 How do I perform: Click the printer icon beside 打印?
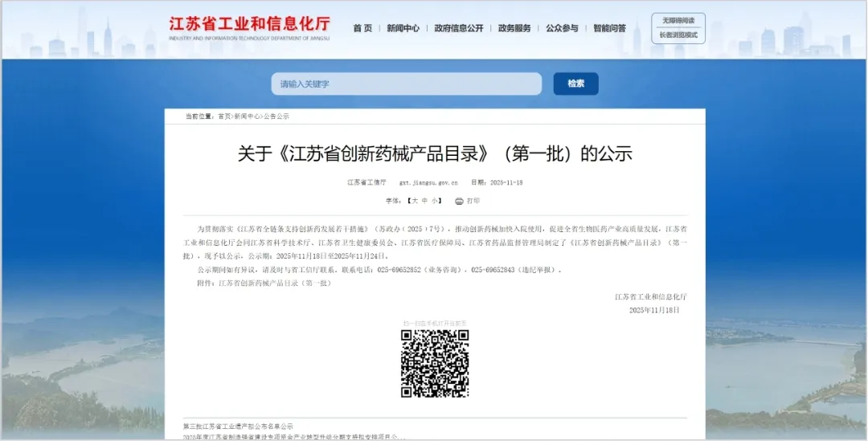459,202
